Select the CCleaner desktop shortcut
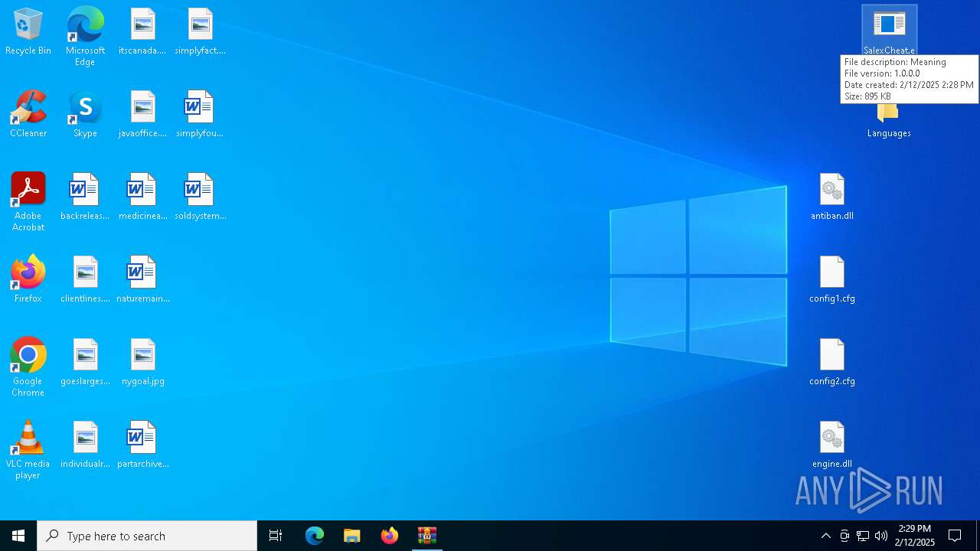The height and width of the screenshot is (551, 980). pyautogui.click(x=28, y=115)
